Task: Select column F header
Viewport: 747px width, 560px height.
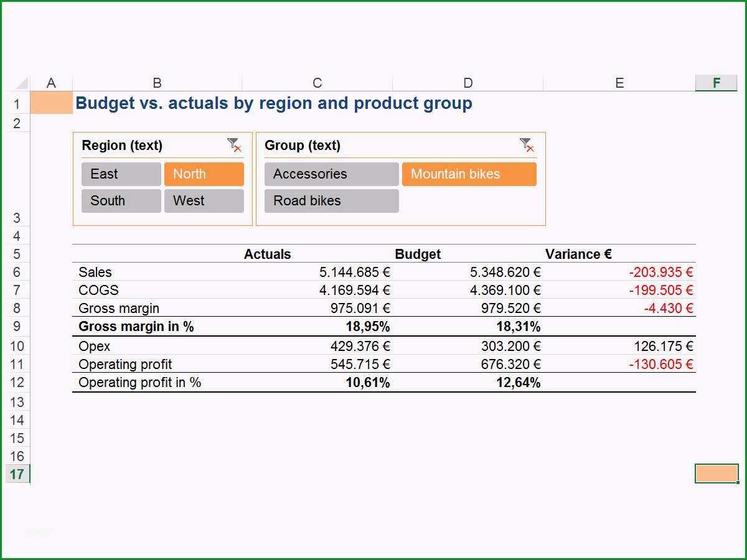Action: 716,83
